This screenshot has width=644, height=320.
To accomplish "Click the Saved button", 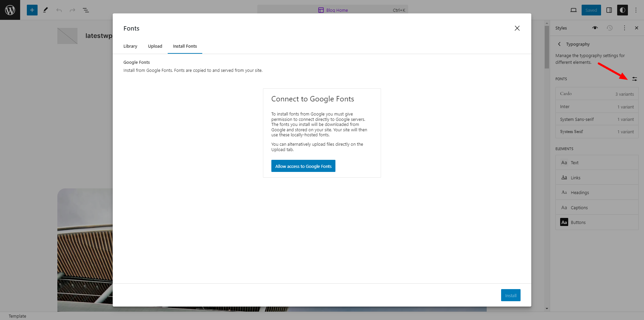I will 591,10.
